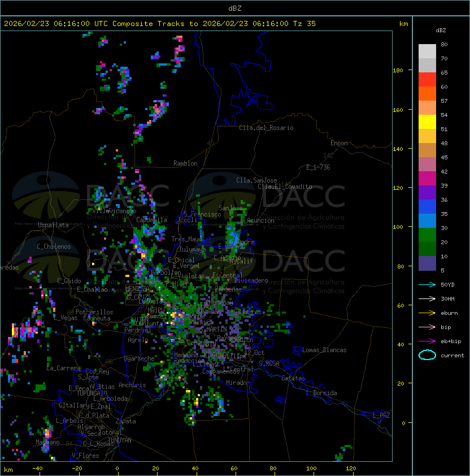Screen dimensions: 470x476
Task: Click the white 30HM track arrow in legend
Action: pyautogui.click(x=427, y=298)
